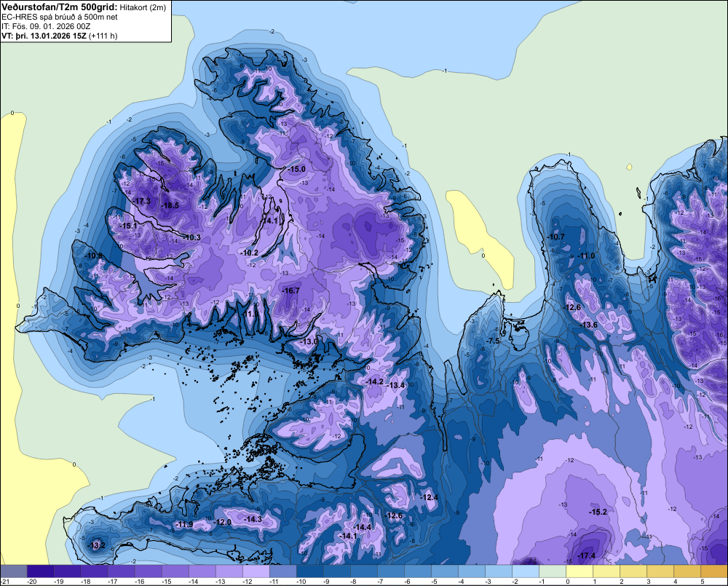Image resolution: width=728 pixels, height=586 pixels.
Task: Click yellow legend swatch between 0 and 1
Action: pos(580,571)
